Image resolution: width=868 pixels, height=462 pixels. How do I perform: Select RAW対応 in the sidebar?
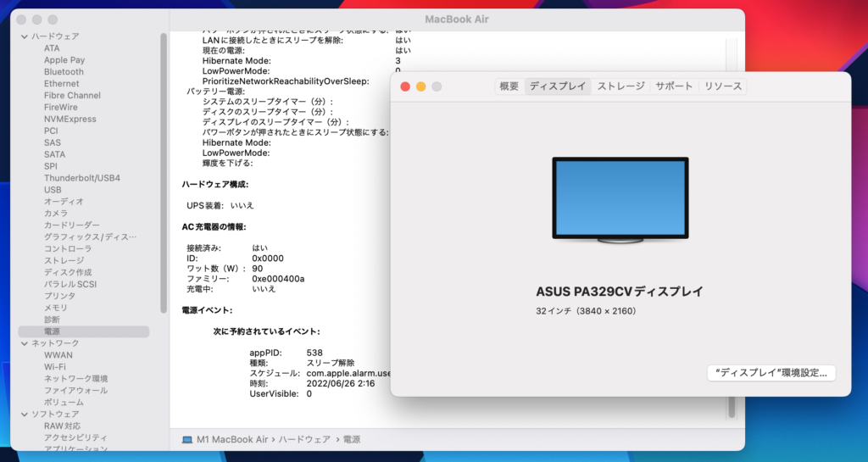62,426
